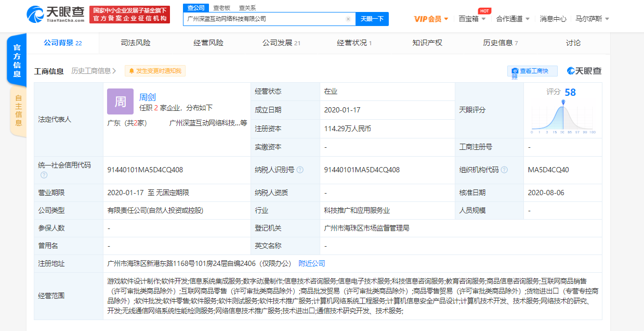Viewport: 644px width, 331px height.
Task: Click the bell icon for 发生变更时追我
Action: (132, 70)
